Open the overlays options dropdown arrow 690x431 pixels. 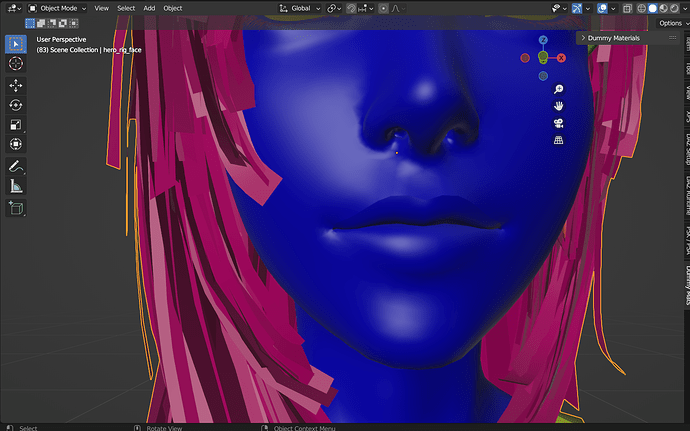click(613, 8)
